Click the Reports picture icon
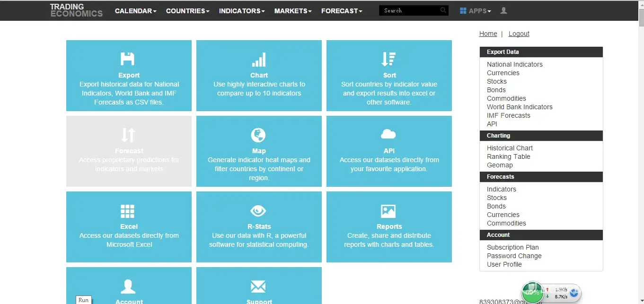Image resolution: width=644 pixels, height=304 pixels. pyautogui.click(x=388, y=211)
